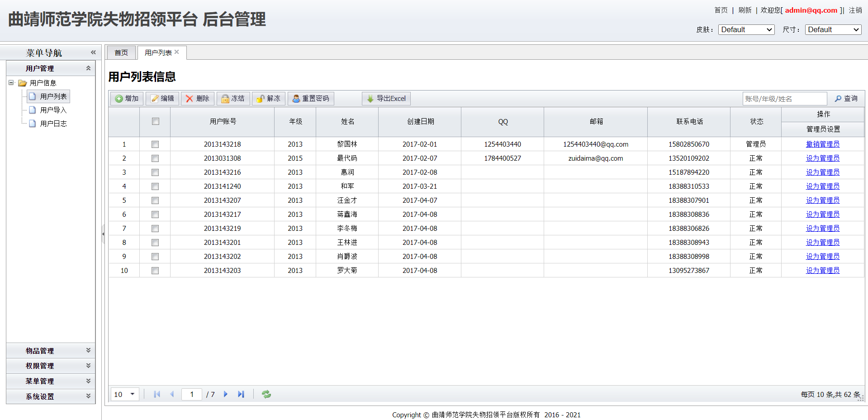Go to last page arrow
868x420 pixels.
point(241,394)
